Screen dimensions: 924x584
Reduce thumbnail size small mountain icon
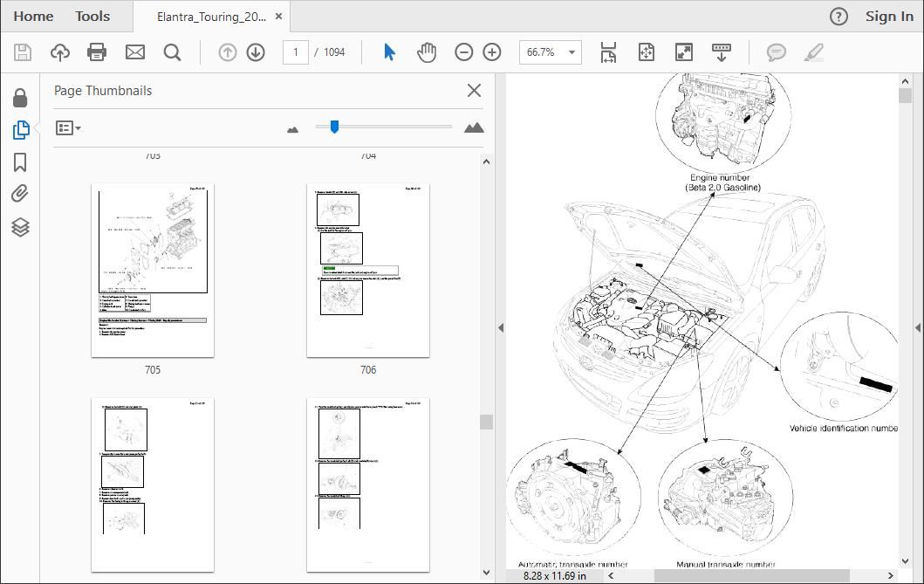[293, 129]
